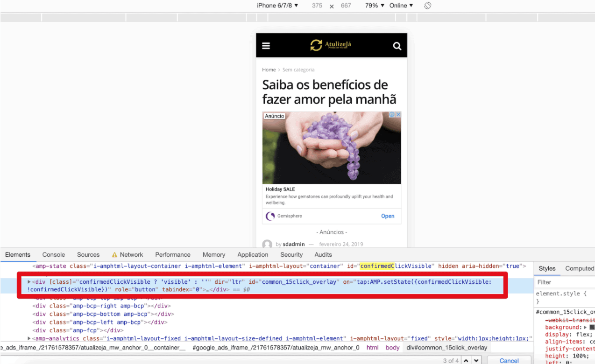Open the hamburger menu on the mobile page

(x=266, y=46)
